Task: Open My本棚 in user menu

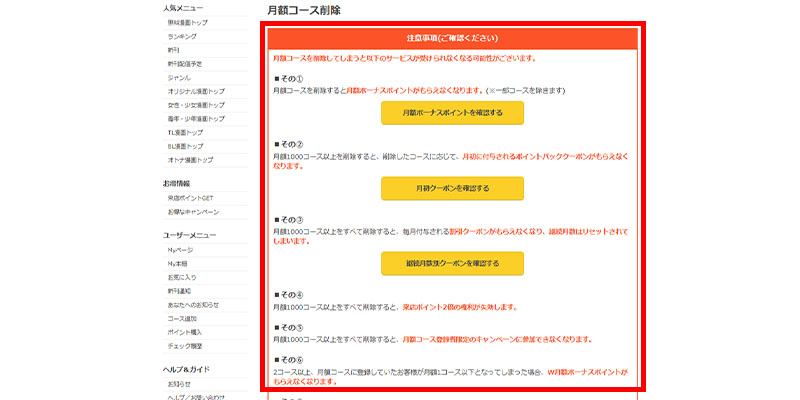Action: (180, 263)
